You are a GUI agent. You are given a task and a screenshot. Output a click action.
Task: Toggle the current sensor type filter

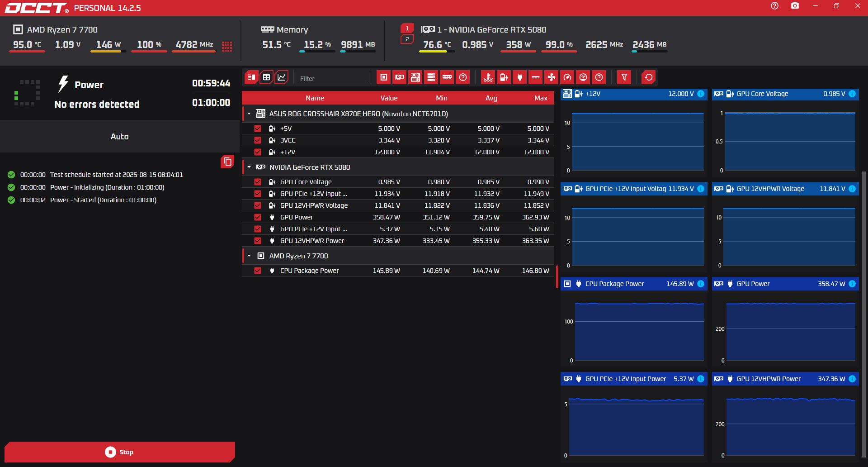536,77
